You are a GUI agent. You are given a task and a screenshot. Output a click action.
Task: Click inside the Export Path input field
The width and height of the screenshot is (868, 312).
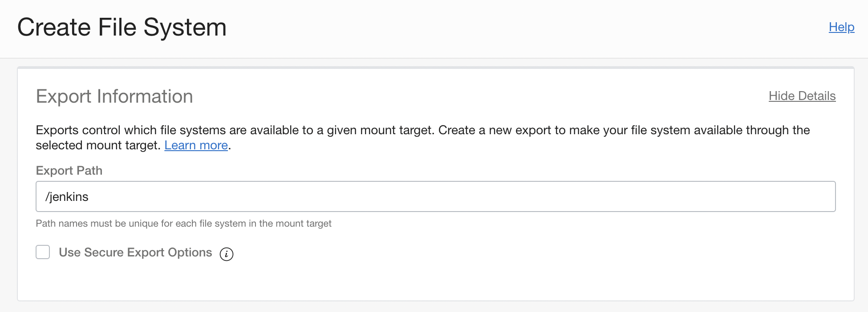click(x=435, y=196)
